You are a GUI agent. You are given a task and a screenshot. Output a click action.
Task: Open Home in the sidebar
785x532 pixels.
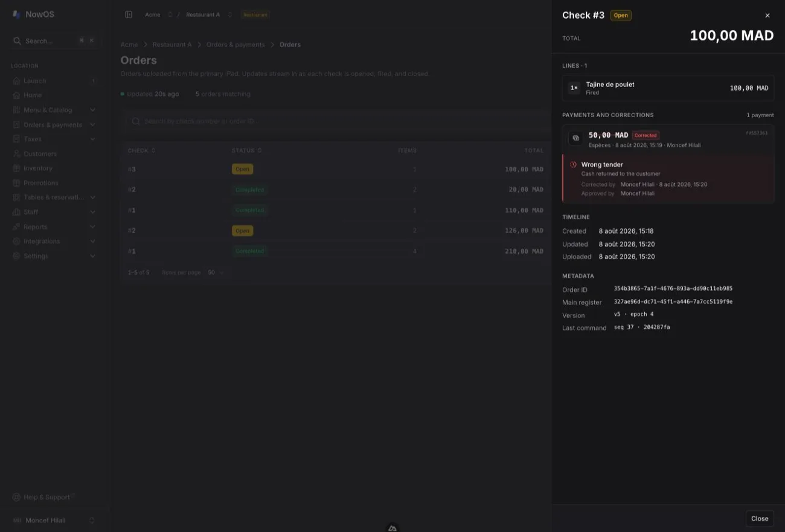pos(54,95)
